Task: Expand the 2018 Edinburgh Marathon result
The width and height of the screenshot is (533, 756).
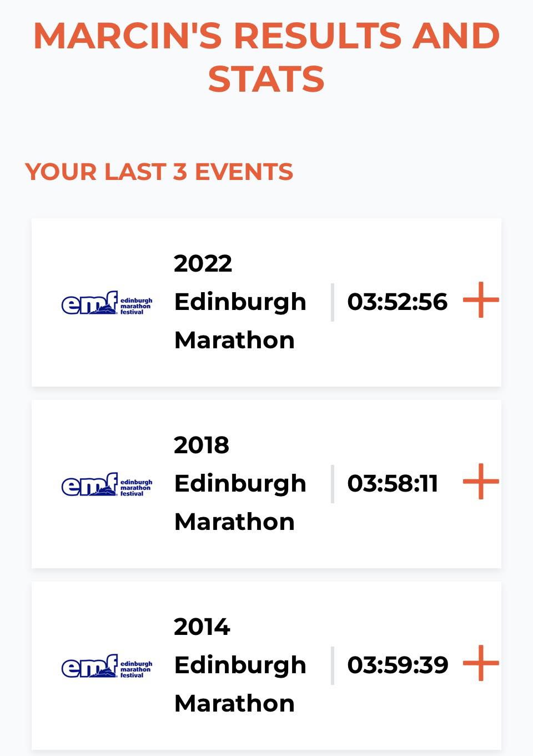Action: click(481, 482)
